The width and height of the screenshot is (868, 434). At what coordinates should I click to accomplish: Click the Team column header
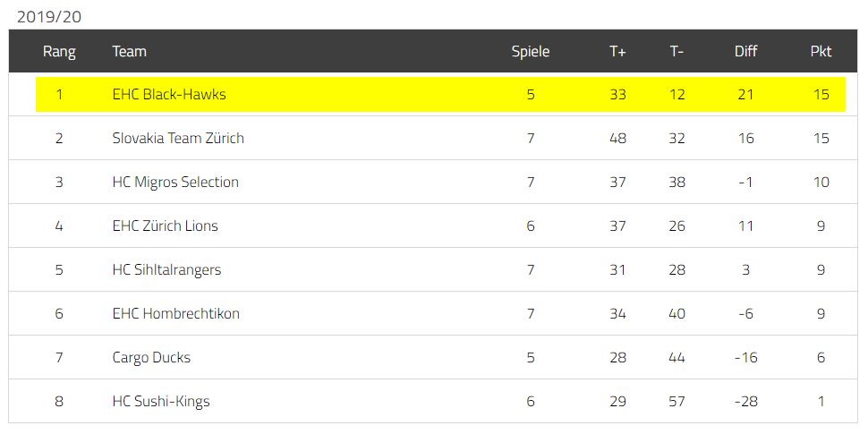pyautogui.click(x=130, y=52)
